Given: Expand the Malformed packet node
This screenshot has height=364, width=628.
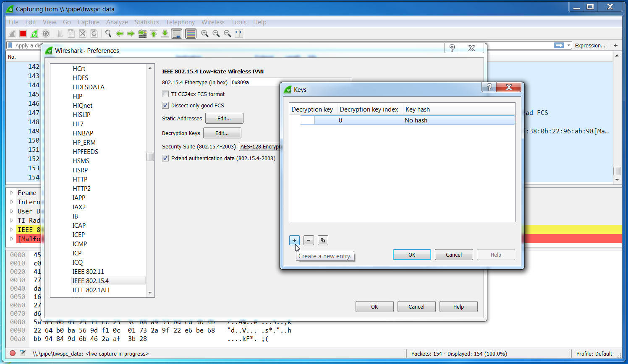Looking at the screenshot, I should coord(12,239).
